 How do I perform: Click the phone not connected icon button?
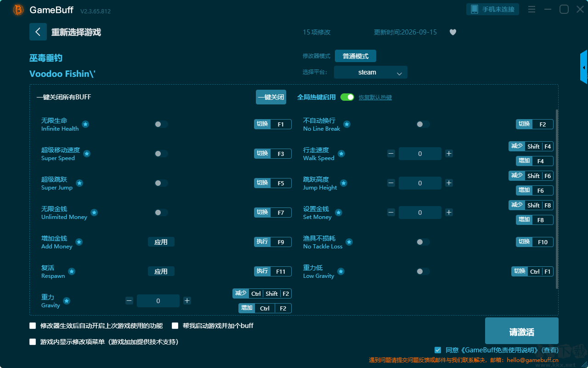click(x=493, y=9)
